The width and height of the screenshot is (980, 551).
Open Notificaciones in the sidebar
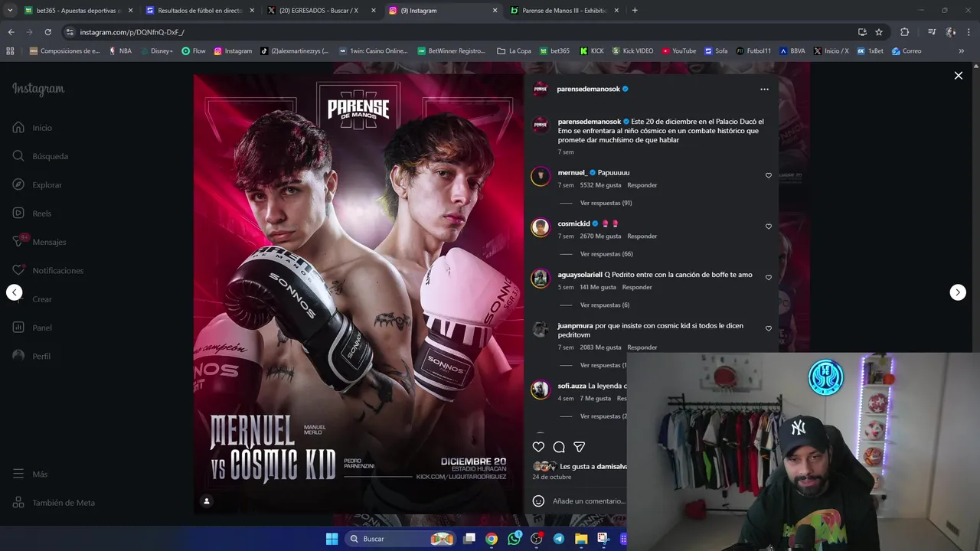(47, 271)
